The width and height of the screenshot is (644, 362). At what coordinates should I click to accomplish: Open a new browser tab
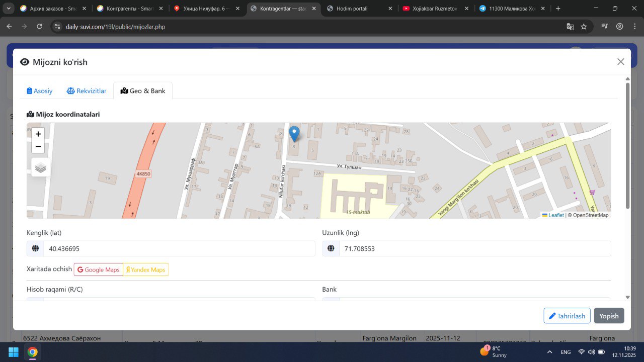click(x=558, y=9)
